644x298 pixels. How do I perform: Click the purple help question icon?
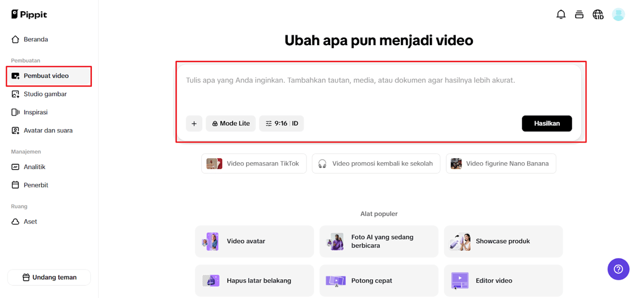click(618, 269)
